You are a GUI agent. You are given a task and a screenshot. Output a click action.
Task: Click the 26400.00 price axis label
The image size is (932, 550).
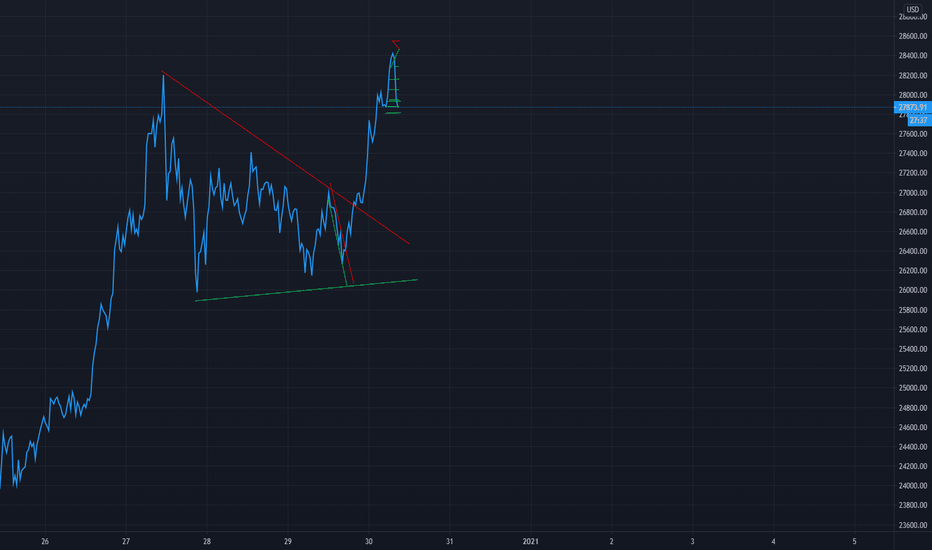pos(912,251)
